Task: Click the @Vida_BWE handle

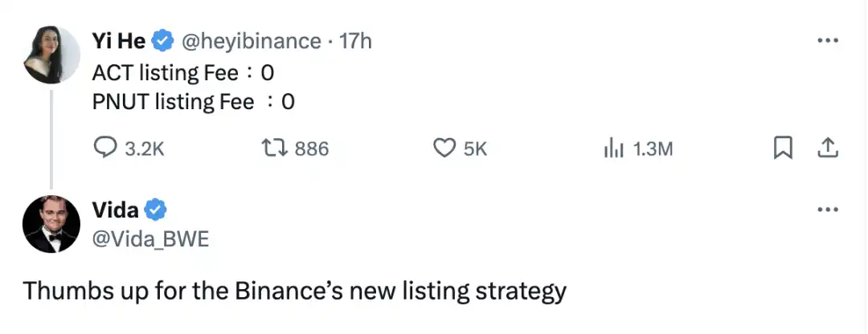Action: [150, 238]
